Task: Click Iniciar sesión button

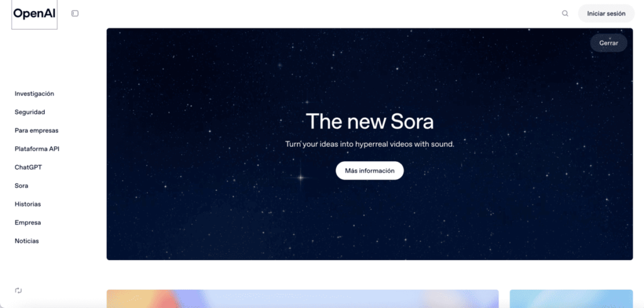Action: (x=606, y=14)
